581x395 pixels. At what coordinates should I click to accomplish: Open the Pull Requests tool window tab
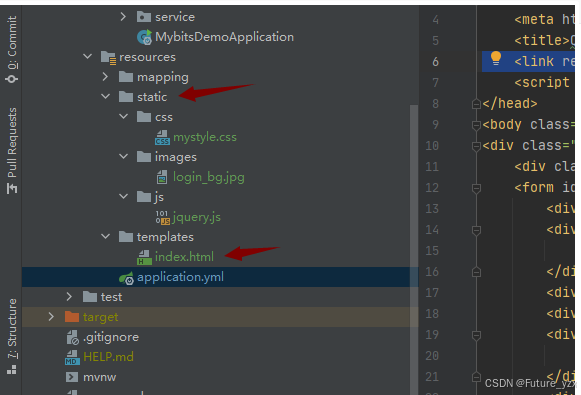12,150
